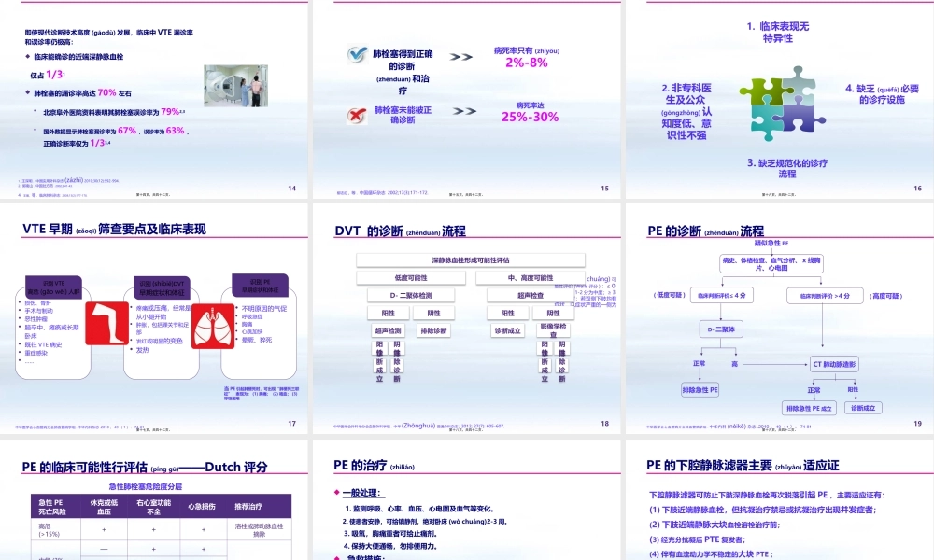Click the 诊断成立 box on slide 19

[864, 408]
